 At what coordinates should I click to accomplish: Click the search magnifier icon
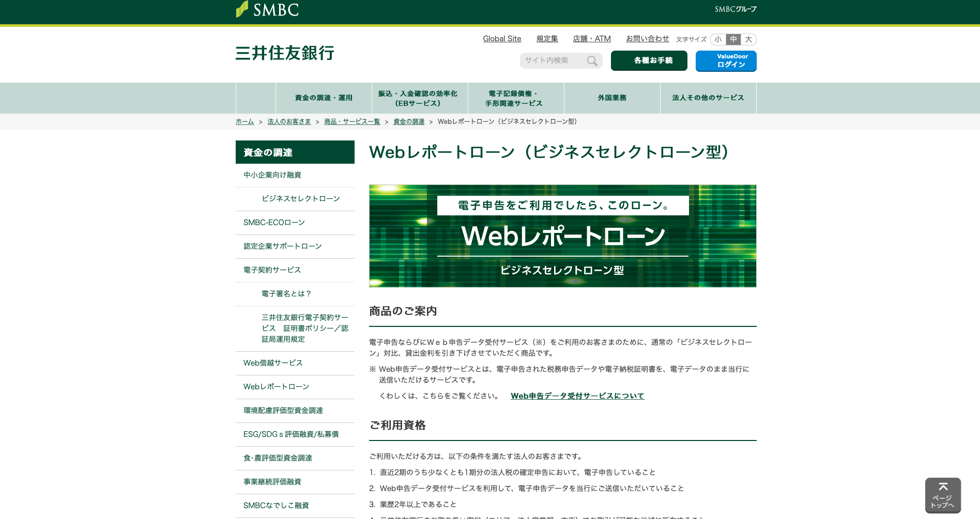point(592,61)
